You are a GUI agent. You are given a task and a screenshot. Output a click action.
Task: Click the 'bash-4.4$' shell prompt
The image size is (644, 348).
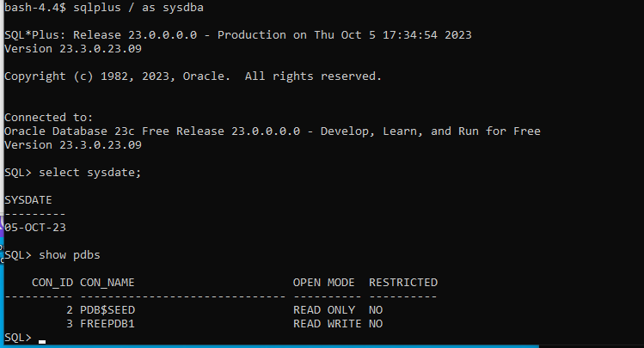point(35,8)
